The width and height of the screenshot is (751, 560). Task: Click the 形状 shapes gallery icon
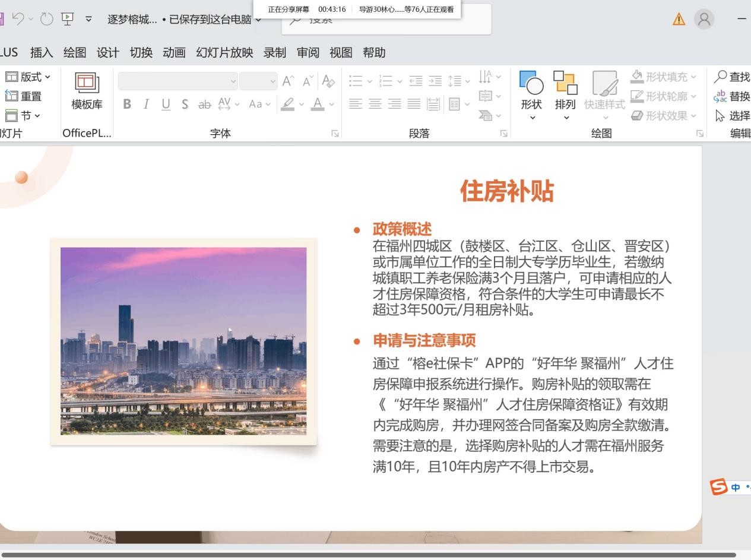pyautogui.click(x=531, y=84)
